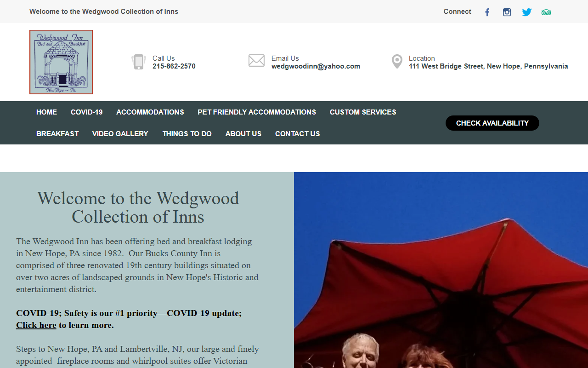Open the TripAdvisor owl icon
Image resolution: width=588 pixels, height=368 pixels.
click(x=546, y=12)
